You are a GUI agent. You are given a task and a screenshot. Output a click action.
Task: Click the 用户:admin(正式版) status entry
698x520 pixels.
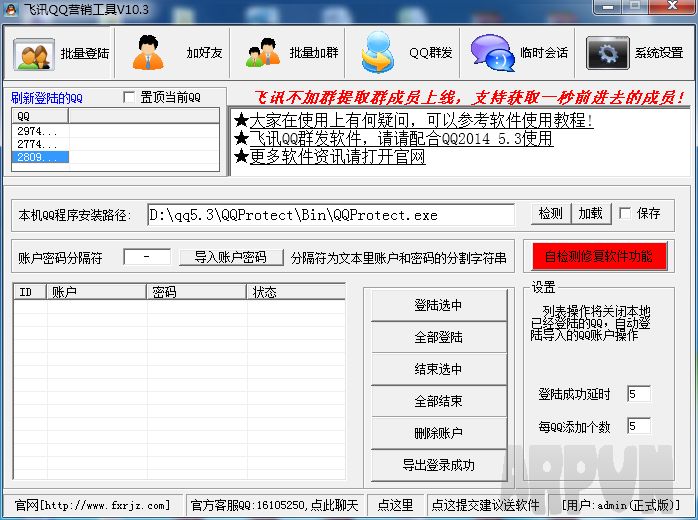click(x=621, y=505)
